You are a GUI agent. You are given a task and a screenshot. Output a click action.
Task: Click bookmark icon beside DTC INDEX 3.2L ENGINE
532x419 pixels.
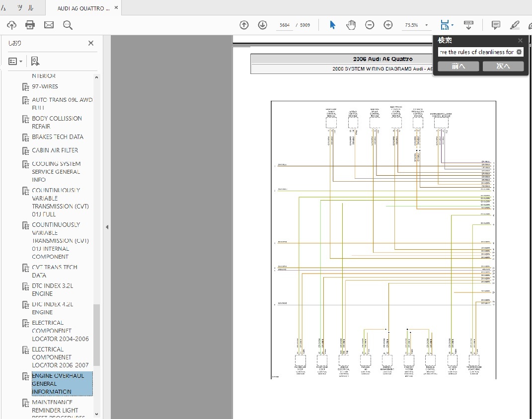(26, 286)
